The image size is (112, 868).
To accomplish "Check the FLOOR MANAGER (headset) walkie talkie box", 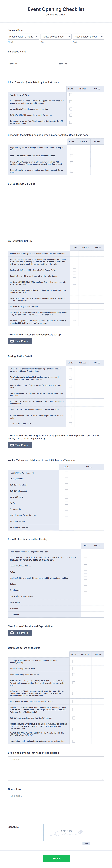I will [66, 473].
